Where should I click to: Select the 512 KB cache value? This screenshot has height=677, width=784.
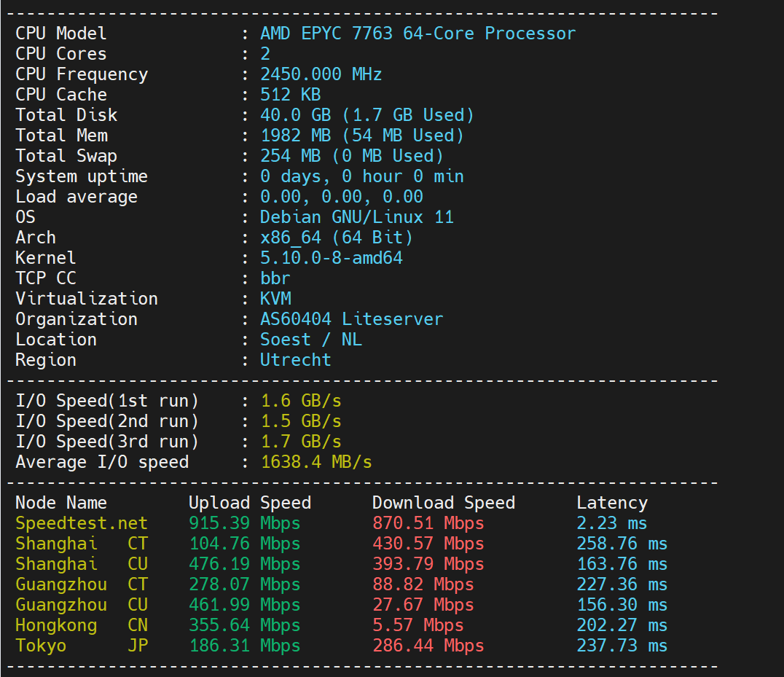291,95
